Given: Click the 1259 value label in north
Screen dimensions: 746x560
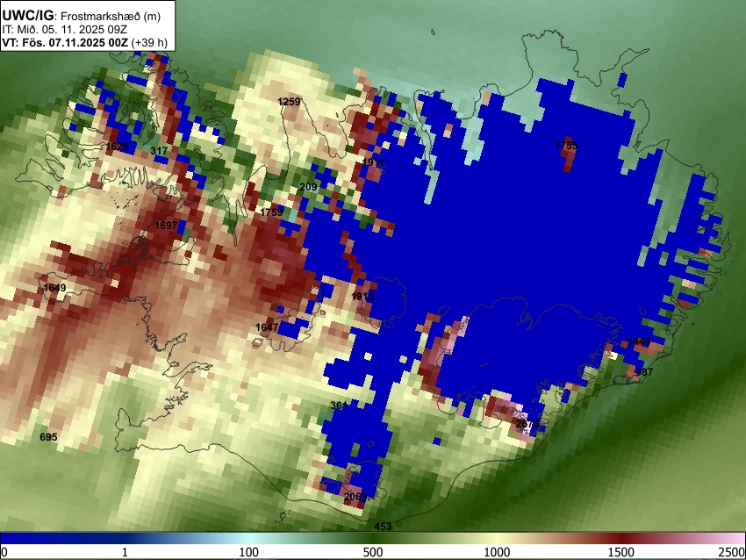Looking at the screenshot, I should coord(289,101).
